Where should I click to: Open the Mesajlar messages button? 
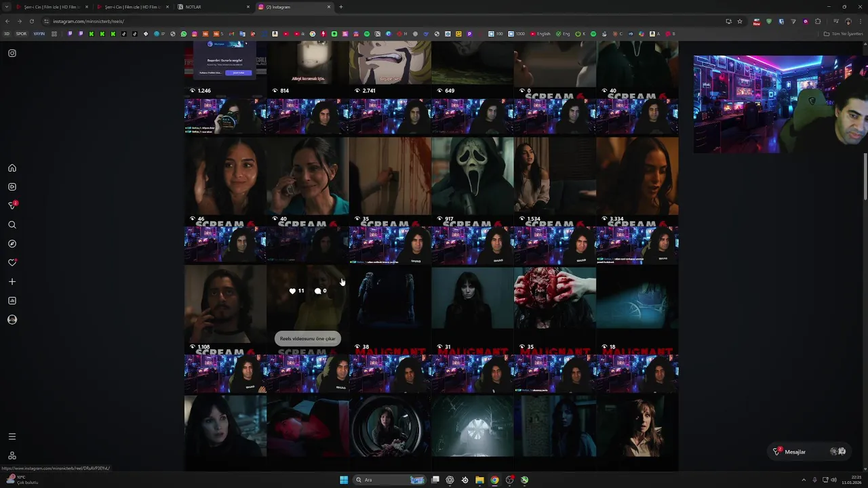point(810,451)
